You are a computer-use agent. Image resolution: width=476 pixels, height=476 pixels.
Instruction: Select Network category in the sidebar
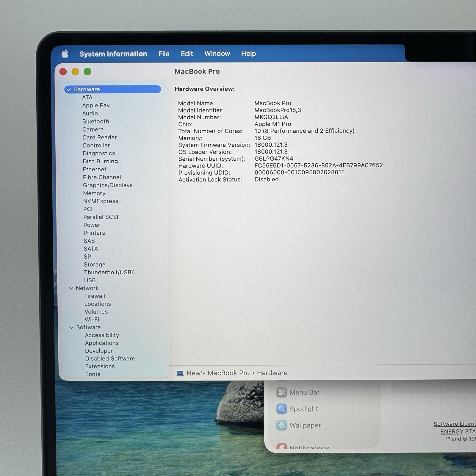(87, 288)
